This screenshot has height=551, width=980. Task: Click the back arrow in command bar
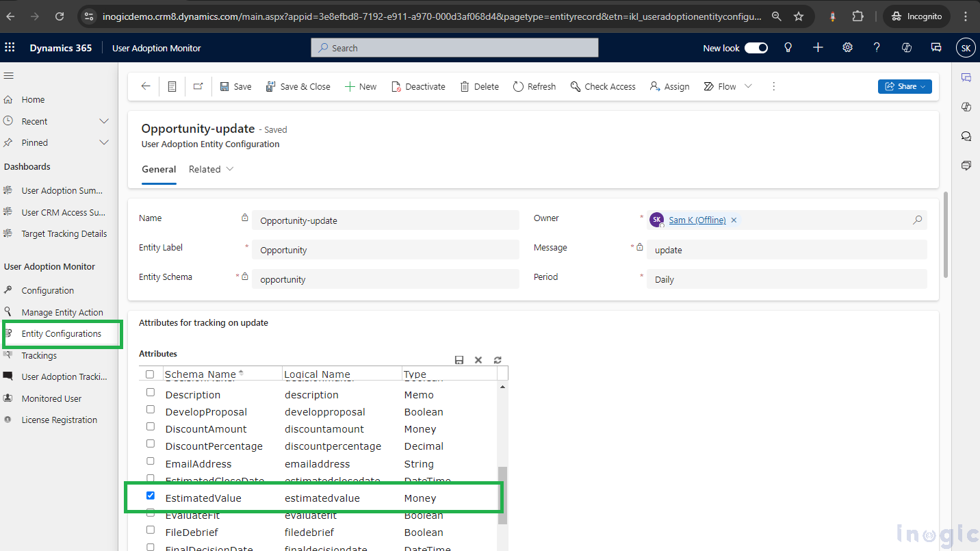145,86
